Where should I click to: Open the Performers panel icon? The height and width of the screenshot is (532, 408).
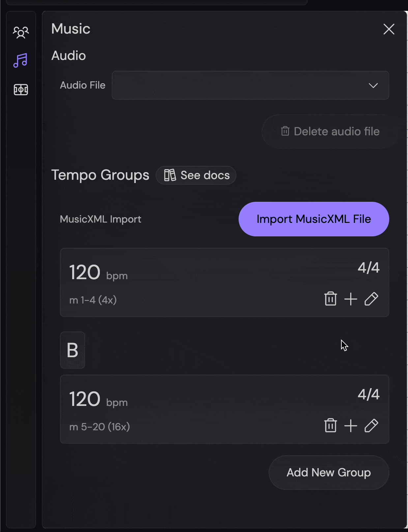(21, 32)
